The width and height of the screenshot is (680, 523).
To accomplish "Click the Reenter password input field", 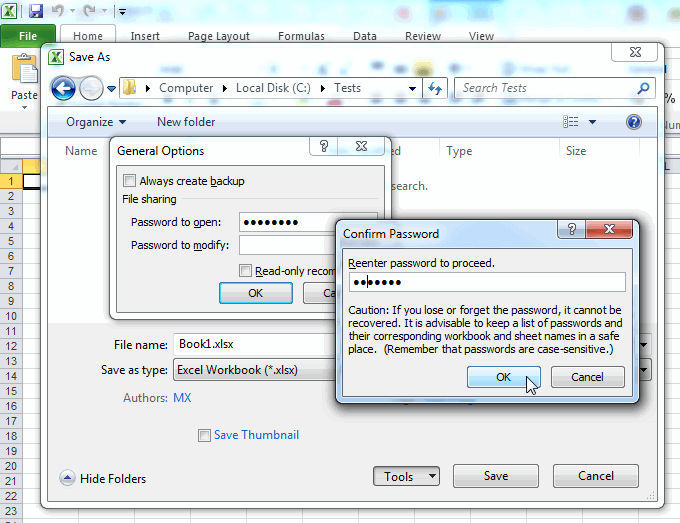I will point(486,282).
